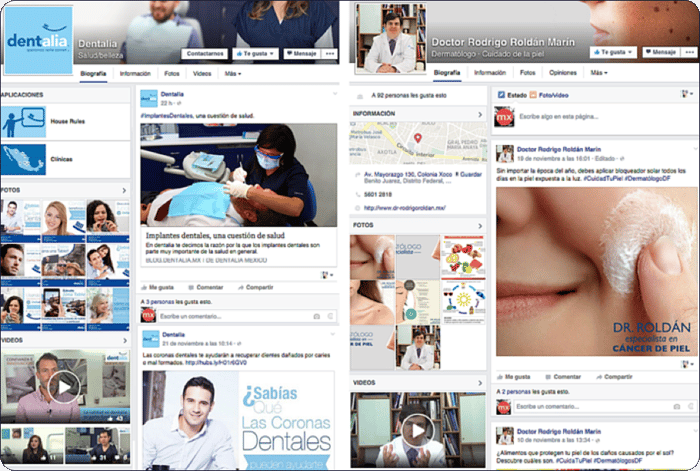Viewport: 700px width, 471px height.
Task: Click Me gusta on the sunscreen post
Action: pyautogui.click(x=513, y=377)
